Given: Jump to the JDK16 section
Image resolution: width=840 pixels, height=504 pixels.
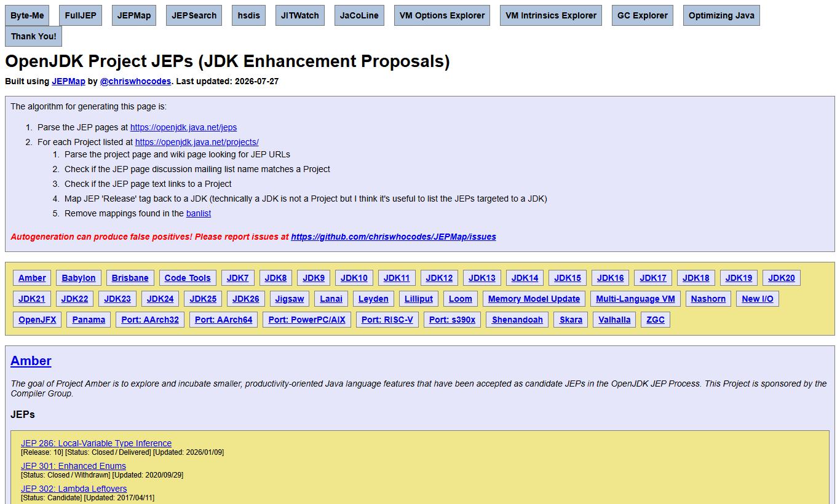Looking at the screenshot, I should tap(610, 278).
